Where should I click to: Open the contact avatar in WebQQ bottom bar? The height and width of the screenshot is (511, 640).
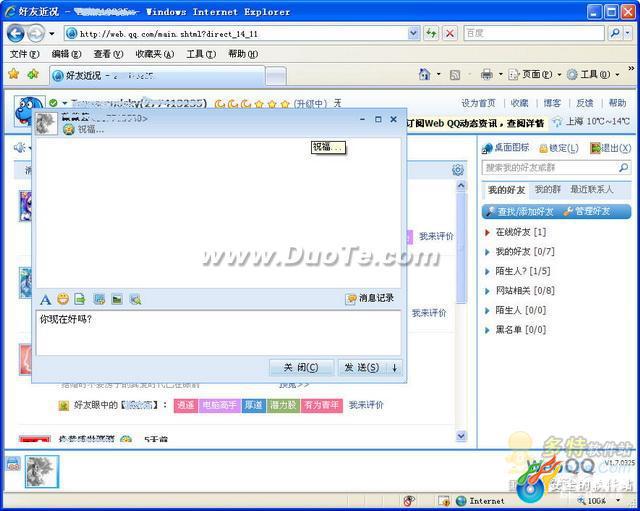tap(42, 472)
